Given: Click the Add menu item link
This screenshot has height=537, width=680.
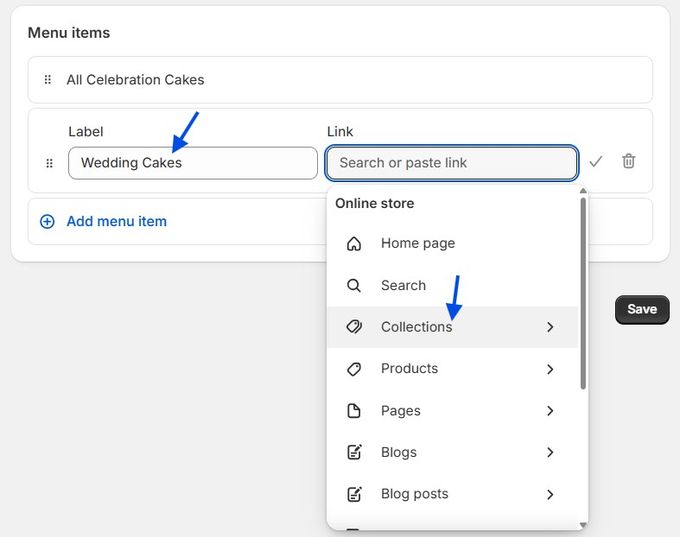Looking at the screenshot, I should click(x=116, y=221).
